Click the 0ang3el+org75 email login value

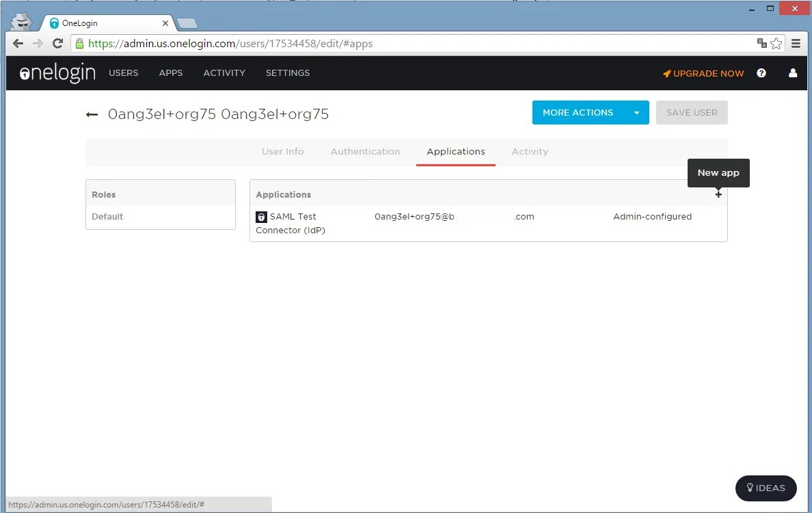454,217
